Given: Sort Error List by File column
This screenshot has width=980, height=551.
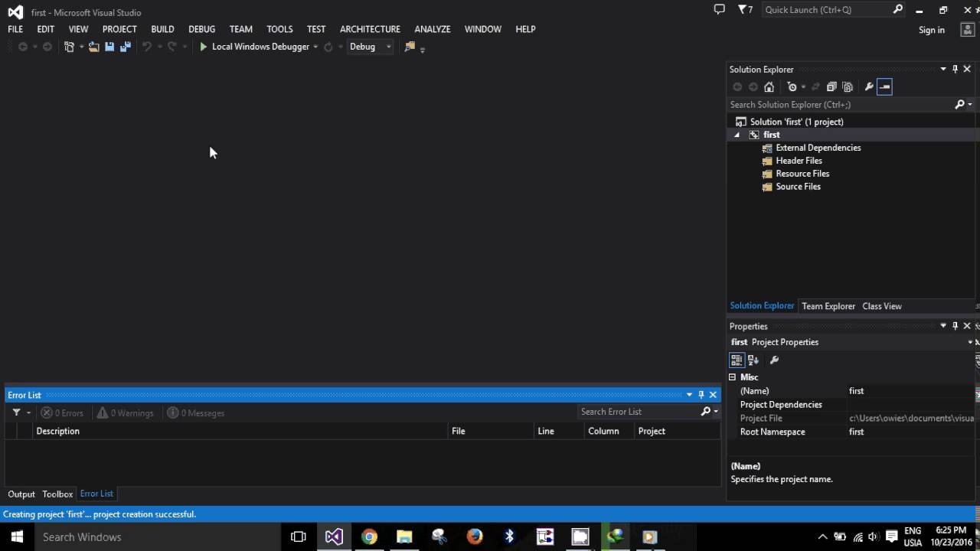Looking at the screenshot, I should tap(491, 432).
